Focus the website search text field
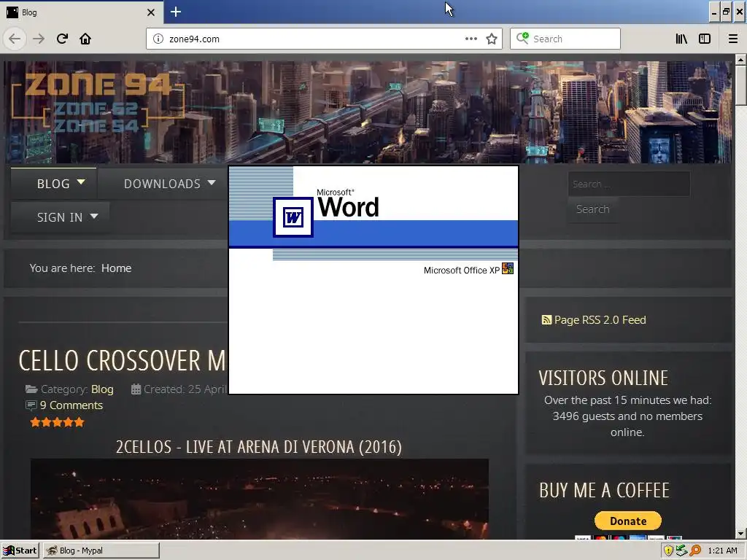Screen dimensions: 747x560 point(629,184)
